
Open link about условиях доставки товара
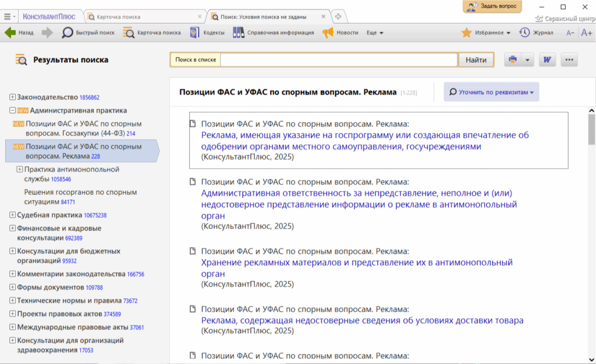point(362,320)
